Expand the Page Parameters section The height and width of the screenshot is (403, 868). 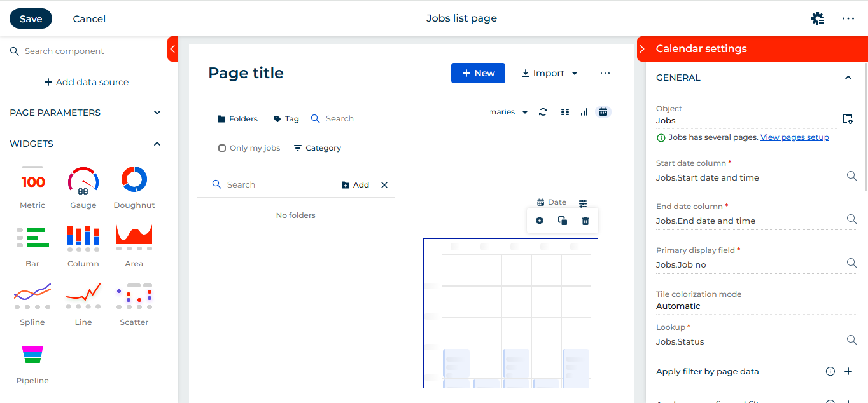(157, 113)
